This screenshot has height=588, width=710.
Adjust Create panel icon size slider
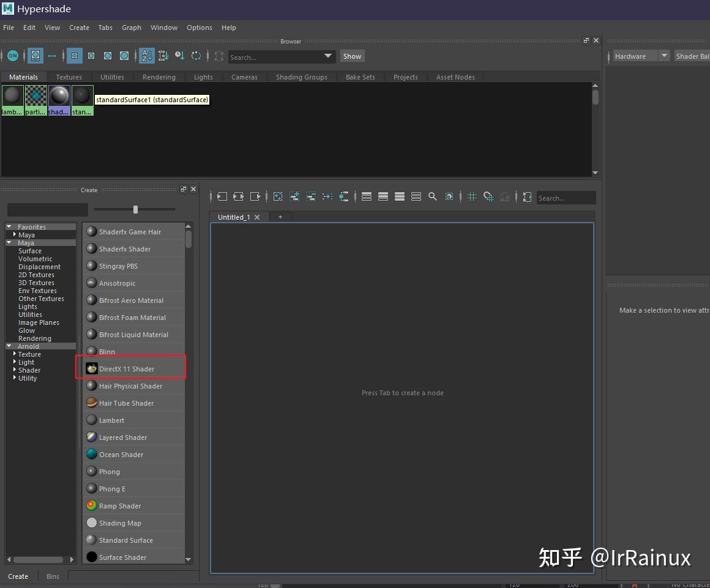[135, 209]
